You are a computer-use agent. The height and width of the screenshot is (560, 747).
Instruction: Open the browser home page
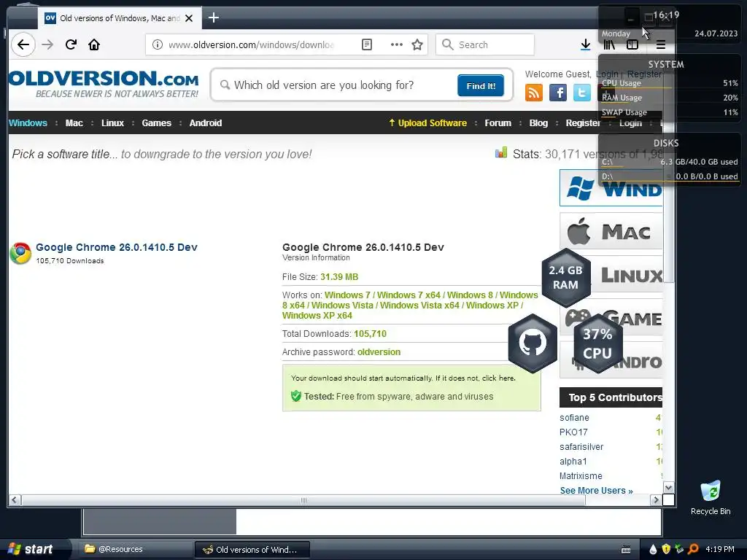coord(94,44)
